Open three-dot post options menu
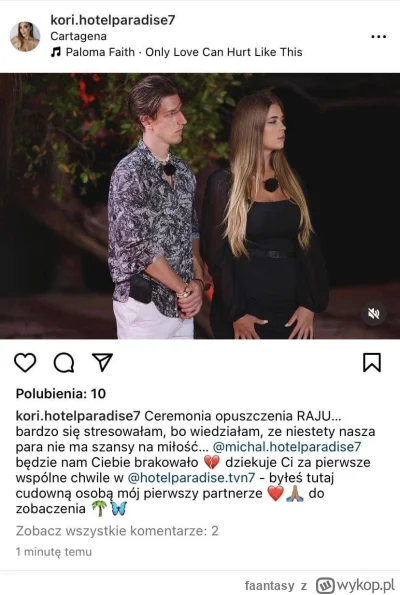400x595 pixels. tap(378, 37)
